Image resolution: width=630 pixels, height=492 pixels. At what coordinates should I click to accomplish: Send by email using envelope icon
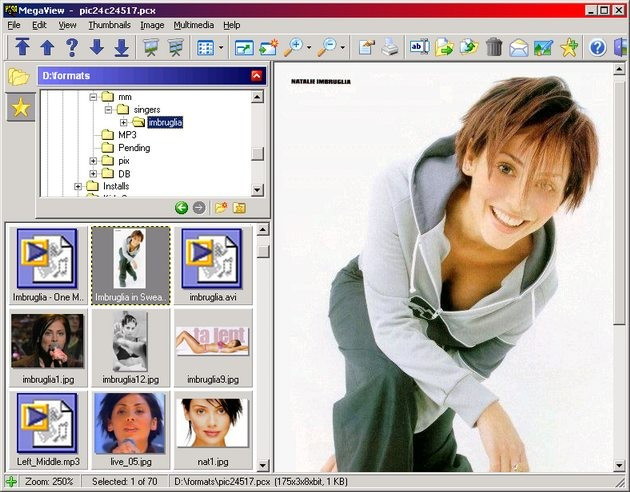pos(518,48)
